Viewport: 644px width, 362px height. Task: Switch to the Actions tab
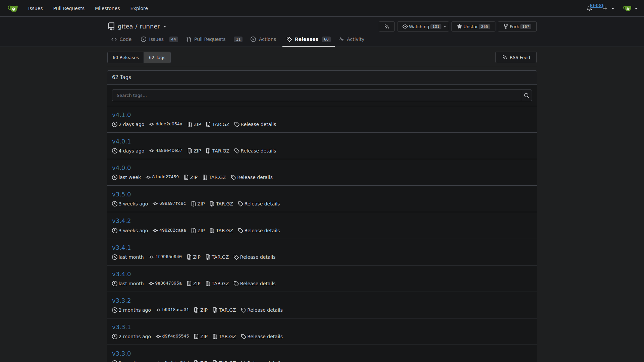[263, 39]
